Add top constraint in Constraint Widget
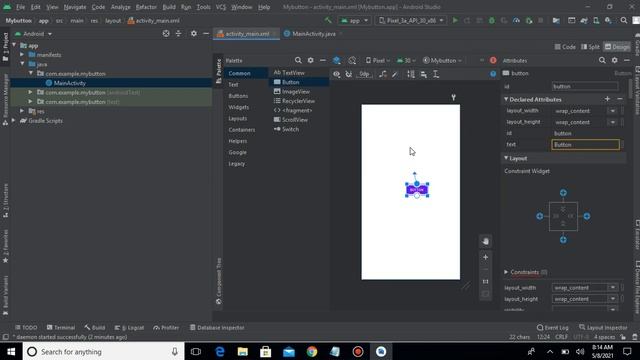This screenshot has width=640, height=360. 563,193
